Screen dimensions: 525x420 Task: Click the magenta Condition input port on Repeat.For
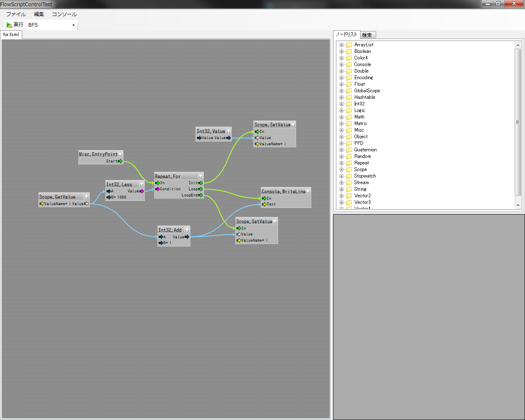click(x=157, y=189)
